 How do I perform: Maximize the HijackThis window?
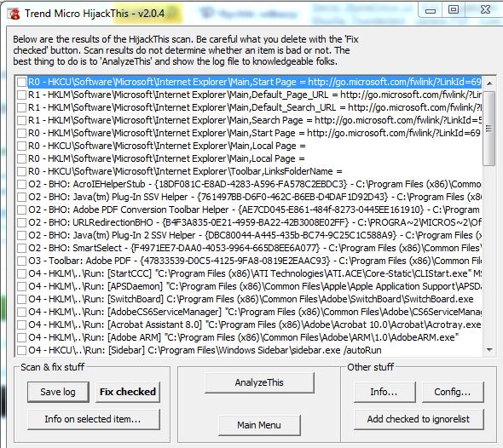[454, 10]
